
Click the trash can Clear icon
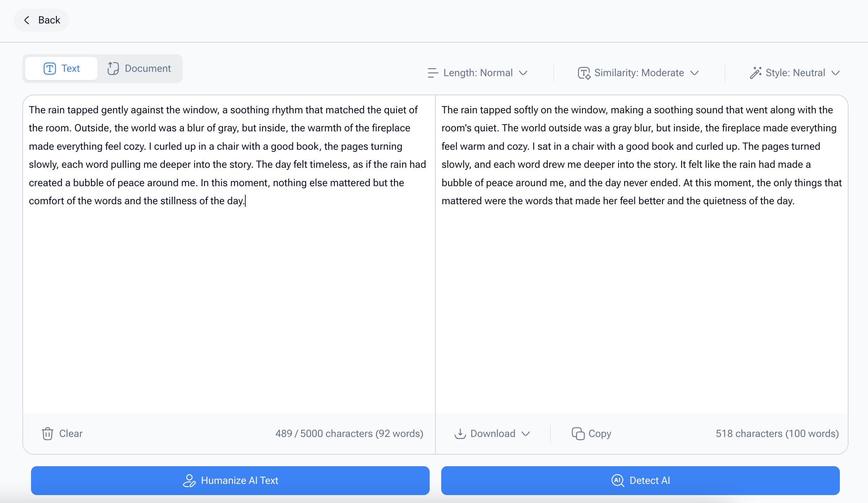click(48, 433)
